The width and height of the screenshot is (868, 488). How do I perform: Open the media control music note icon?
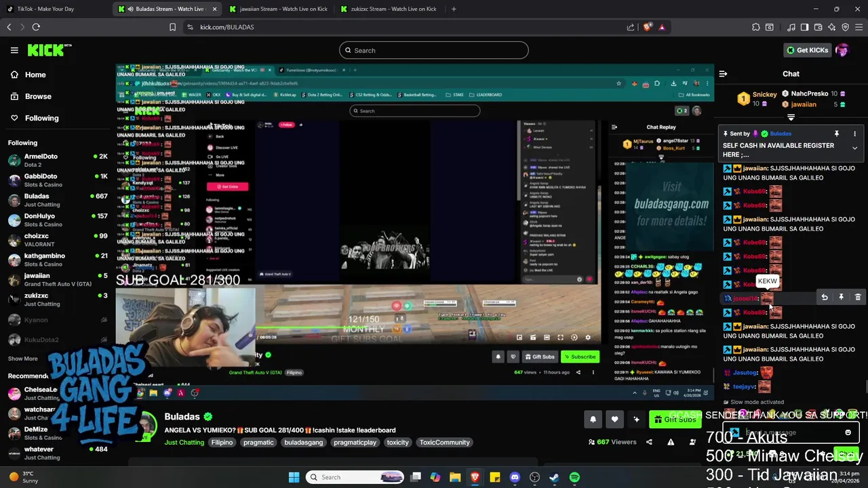(791, 27)
